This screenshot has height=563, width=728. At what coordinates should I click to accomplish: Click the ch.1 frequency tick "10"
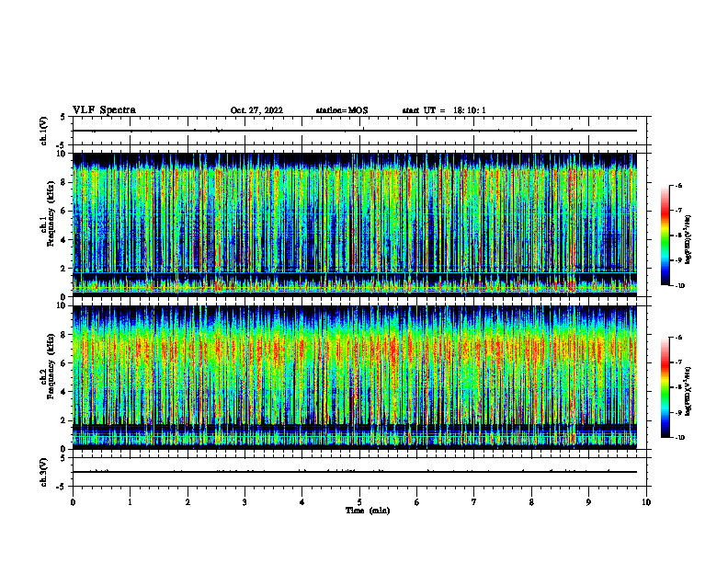tap(63, 154)
